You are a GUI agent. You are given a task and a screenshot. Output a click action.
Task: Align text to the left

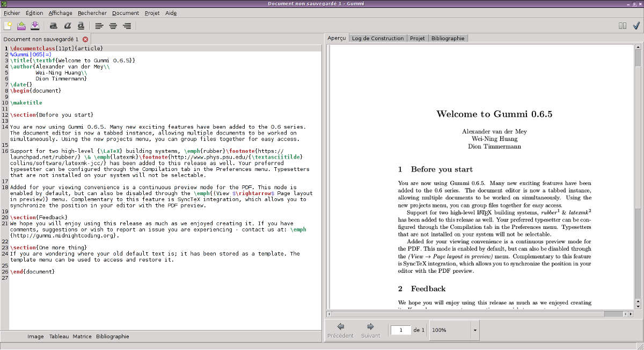click(x=99, y=25)
